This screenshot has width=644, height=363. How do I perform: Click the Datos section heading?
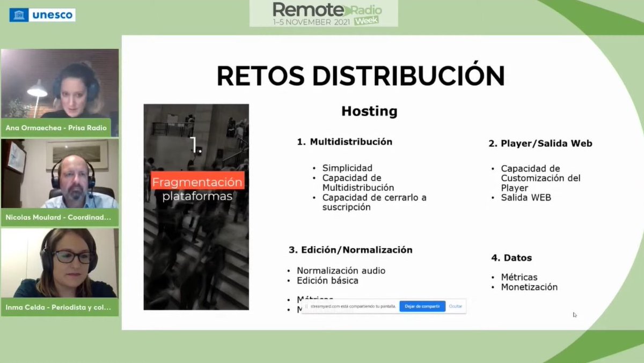(511, 257)
